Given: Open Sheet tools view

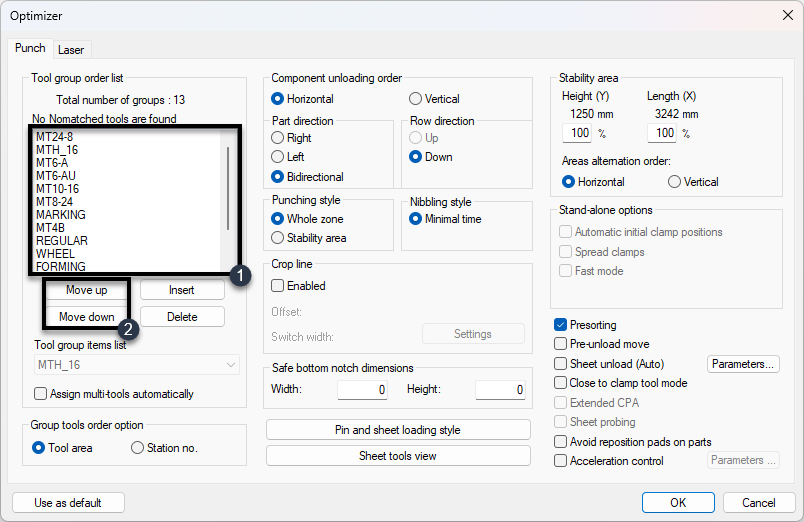Looking at the screenshot, I should [x=398, y=456].
